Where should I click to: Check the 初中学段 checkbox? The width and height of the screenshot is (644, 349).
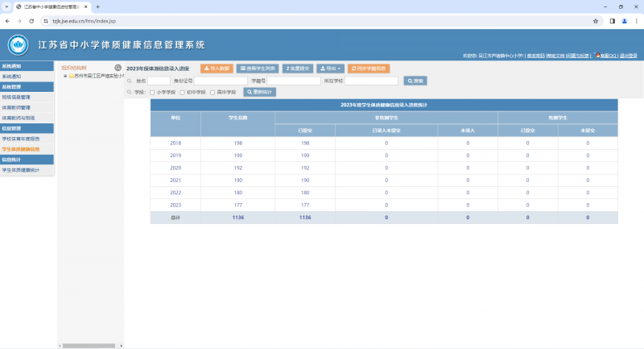click(182, 92)
